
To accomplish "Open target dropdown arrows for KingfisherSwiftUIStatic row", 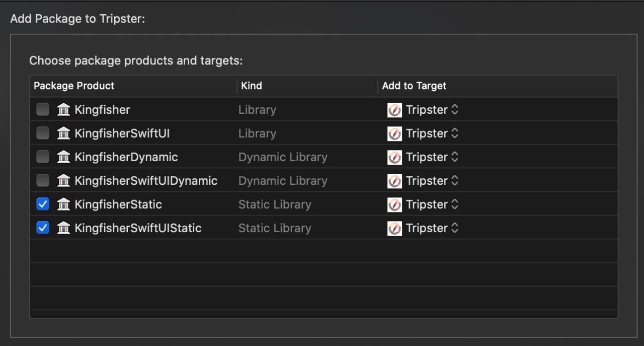I will [x=455, y=228].
